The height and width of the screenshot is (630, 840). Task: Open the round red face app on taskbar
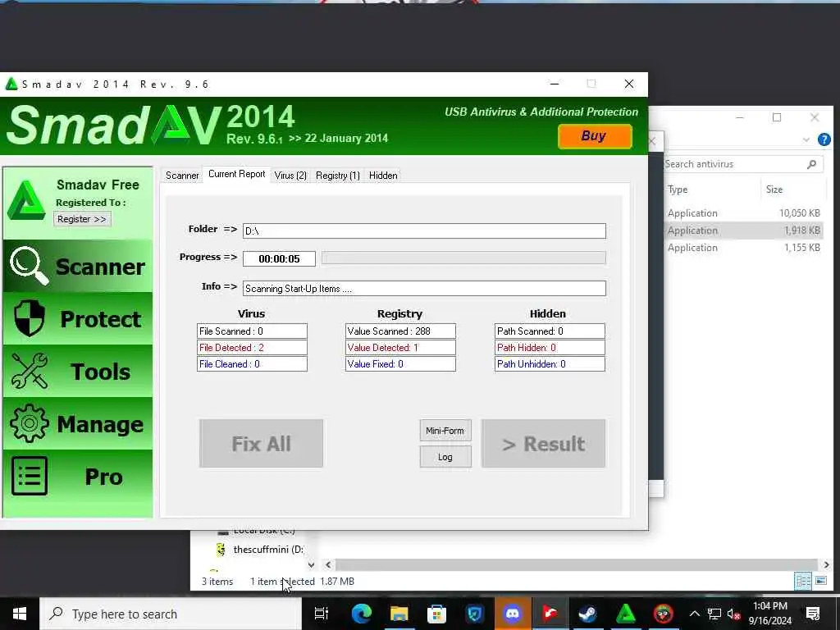663,614
